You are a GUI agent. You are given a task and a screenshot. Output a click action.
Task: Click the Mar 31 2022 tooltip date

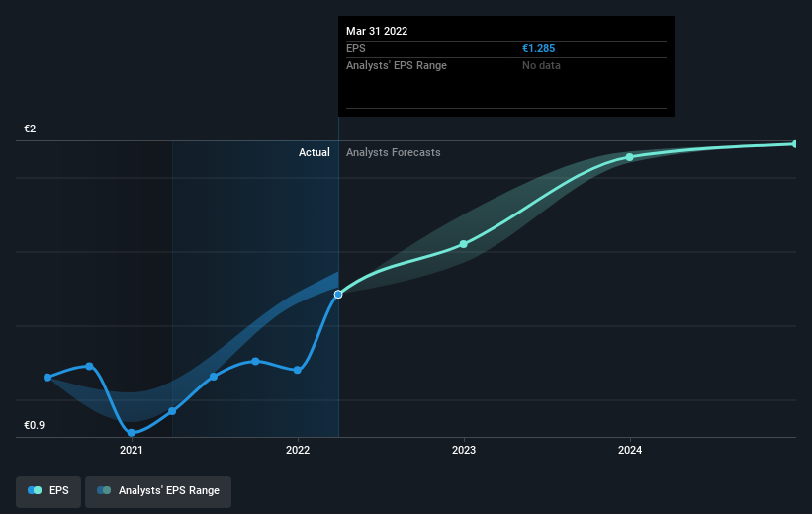tap(377, 31)
